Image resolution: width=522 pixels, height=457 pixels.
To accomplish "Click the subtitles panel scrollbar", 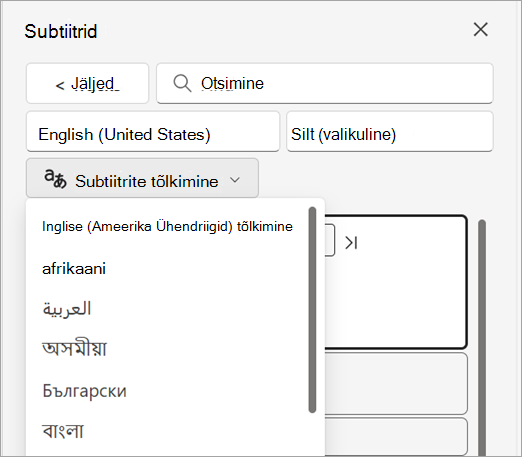I will 482,337.
